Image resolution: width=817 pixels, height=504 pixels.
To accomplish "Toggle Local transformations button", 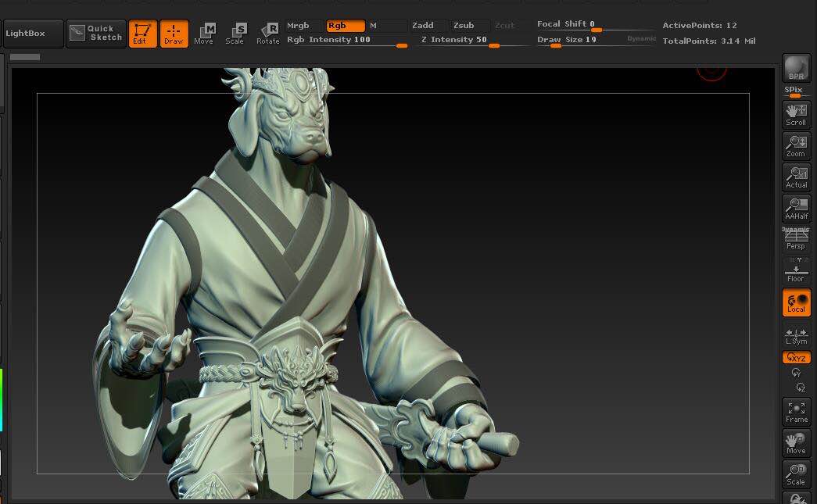I will click(x=796, y=302).
